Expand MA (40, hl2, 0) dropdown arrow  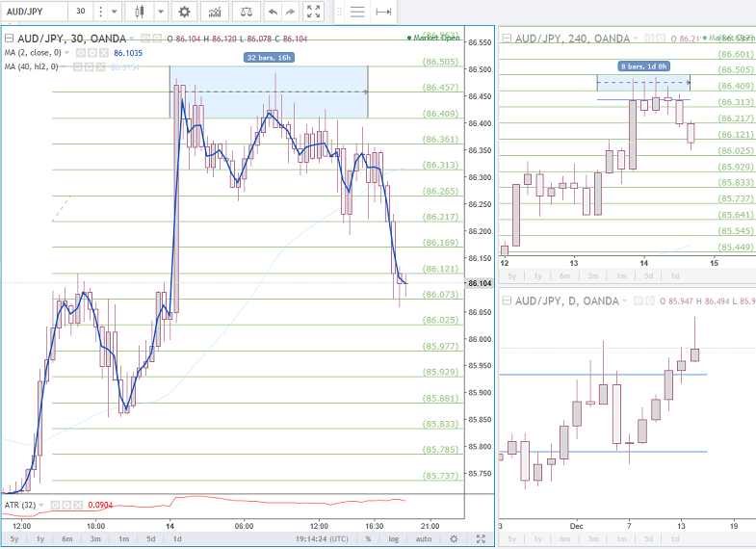coord(64,67)
